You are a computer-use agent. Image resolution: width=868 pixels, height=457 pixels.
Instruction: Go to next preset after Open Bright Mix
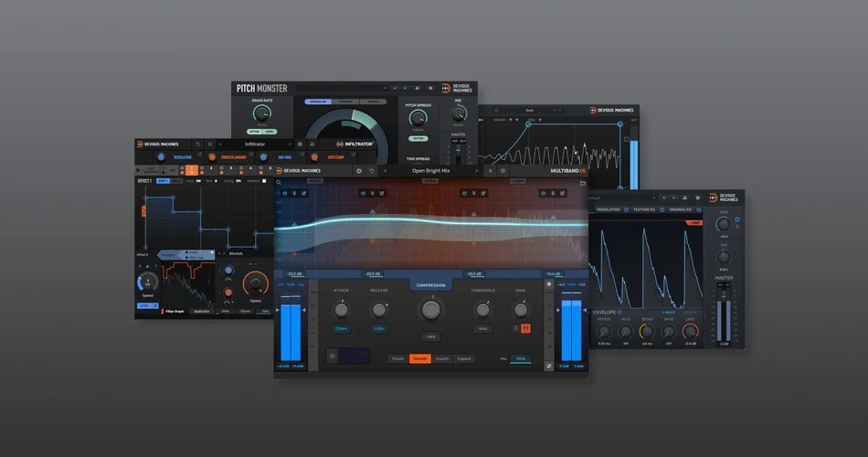point(477,171)
